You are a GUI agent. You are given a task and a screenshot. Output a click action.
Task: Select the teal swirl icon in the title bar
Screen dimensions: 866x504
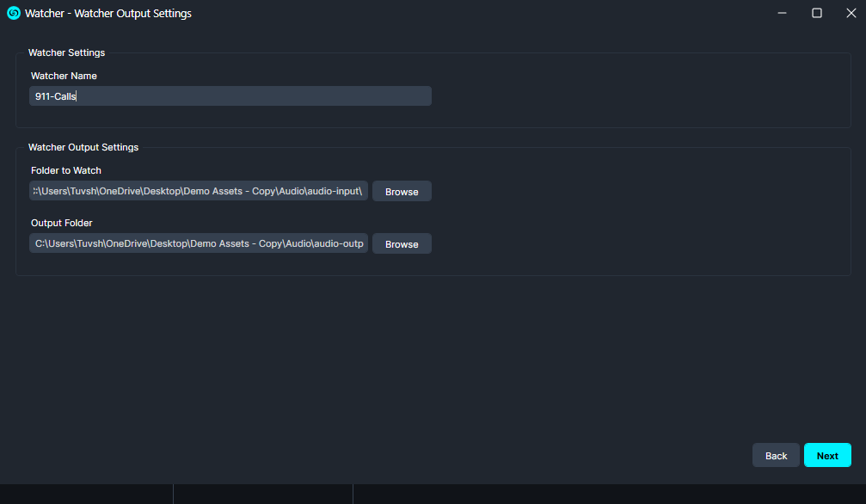coord(14,13)
